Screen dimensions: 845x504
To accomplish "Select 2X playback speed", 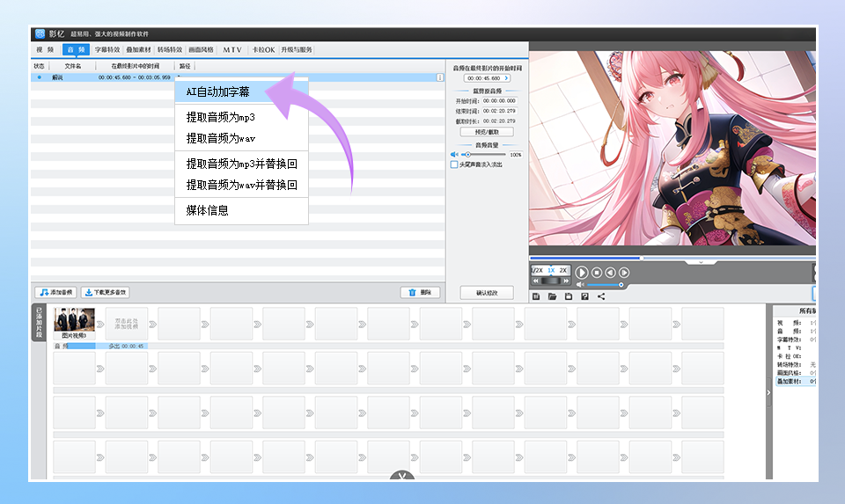I will point(562,270).
